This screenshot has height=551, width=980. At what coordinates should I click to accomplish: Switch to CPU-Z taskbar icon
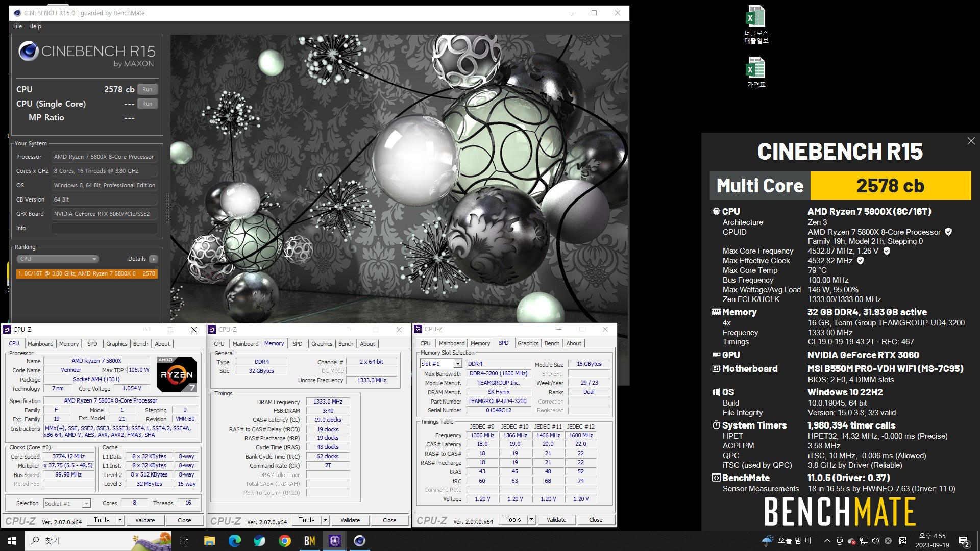335,541
